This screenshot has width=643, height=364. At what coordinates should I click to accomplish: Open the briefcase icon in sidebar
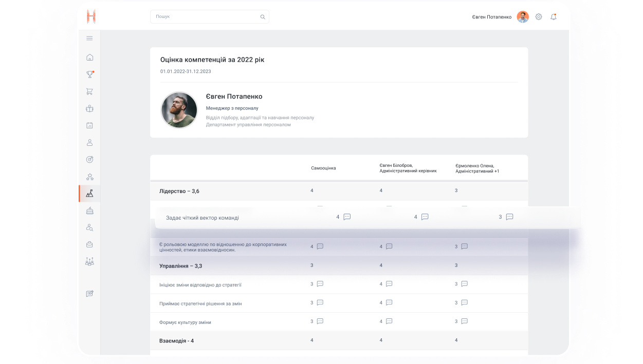tap(90, 244)
